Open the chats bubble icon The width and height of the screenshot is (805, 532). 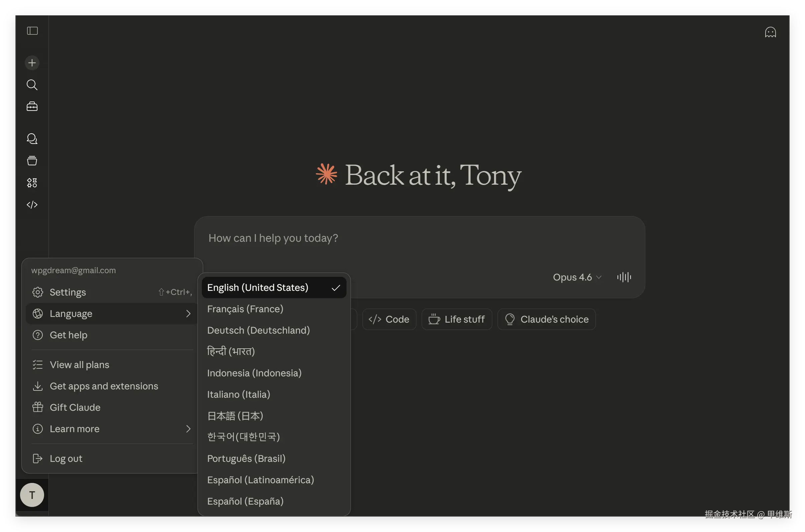(x=32, y=139)
